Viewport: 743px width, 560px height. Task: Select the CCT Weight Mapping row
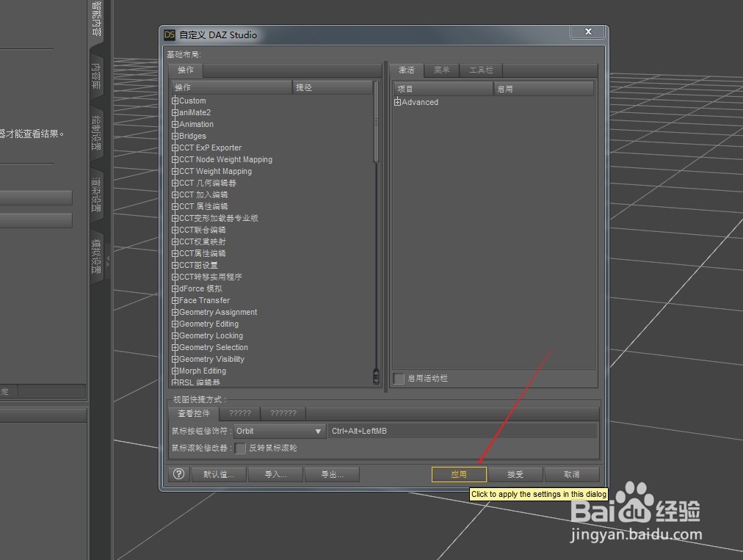(215, 172)
